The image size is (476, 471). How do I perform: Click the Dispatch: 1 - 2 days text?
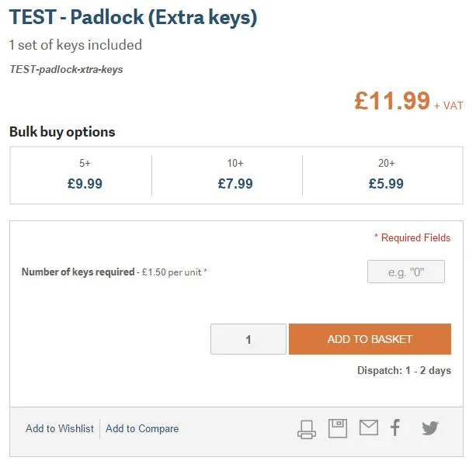click(x=404, y=370)
